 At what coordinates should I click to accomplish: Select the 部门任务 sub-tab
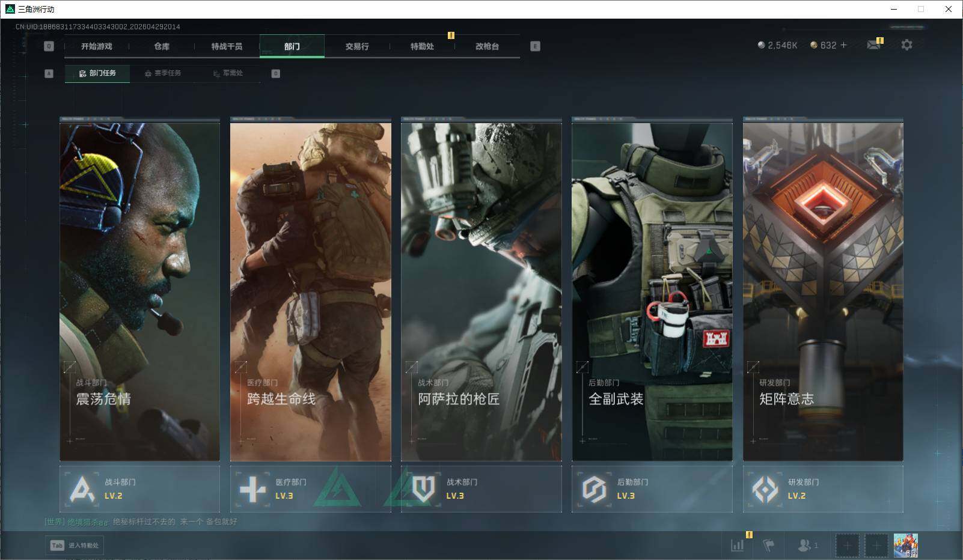pos(97,73)
